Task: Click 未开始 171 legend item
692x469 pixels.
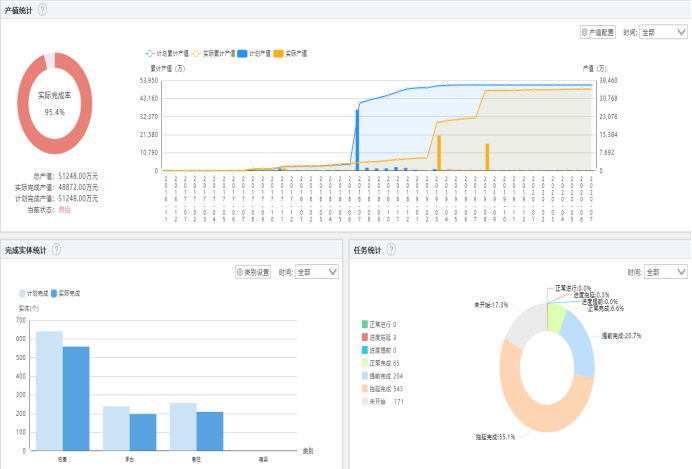Action: [384, 400]
